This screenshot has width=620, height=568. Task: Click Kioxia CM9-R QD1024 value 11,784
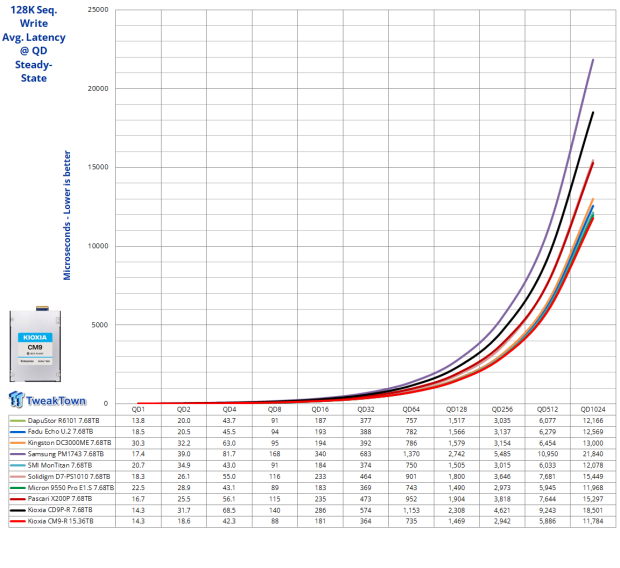(593, 521)
